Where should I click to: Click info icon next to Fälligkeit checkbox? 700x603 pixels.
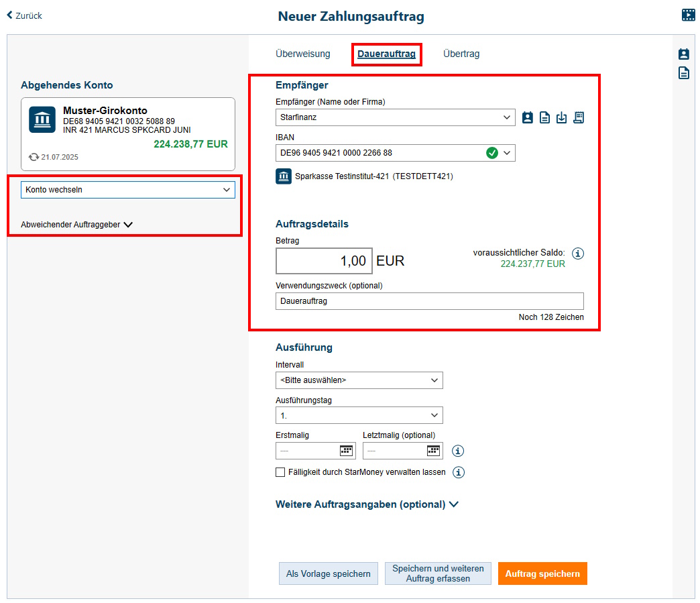coord(459,472)
